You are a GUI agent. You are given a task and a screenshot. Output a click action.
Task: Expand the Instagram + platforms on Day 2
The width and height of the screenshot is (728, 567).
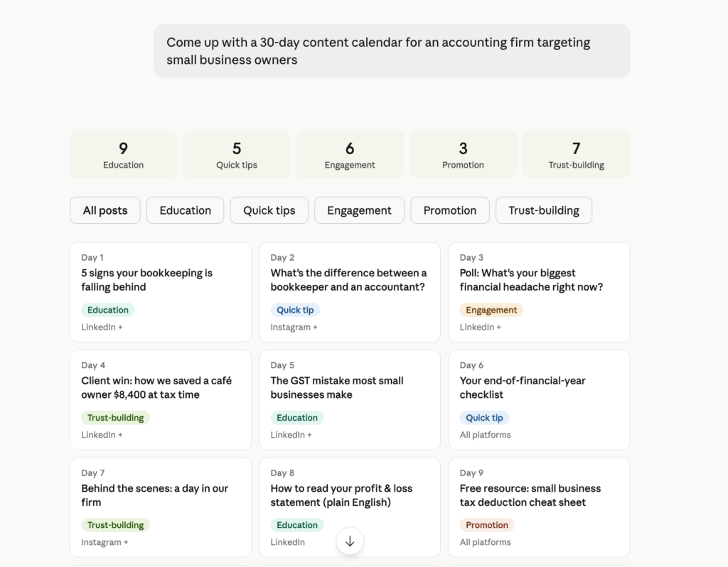coord(294,327)
